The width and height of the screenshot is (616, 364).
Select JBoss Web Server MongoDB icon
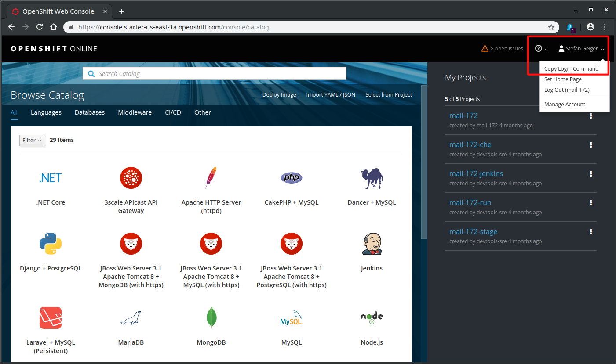(131, 244)
